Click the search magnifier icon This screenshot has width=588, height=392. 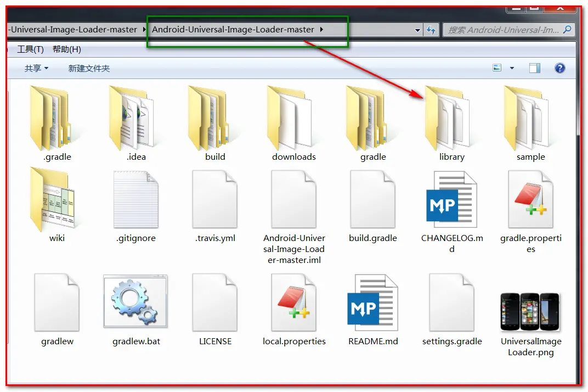(567, 29)
